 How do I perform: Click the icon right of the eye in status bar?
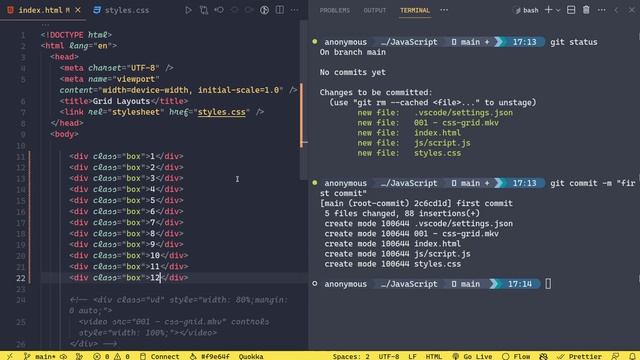[79, 356]
